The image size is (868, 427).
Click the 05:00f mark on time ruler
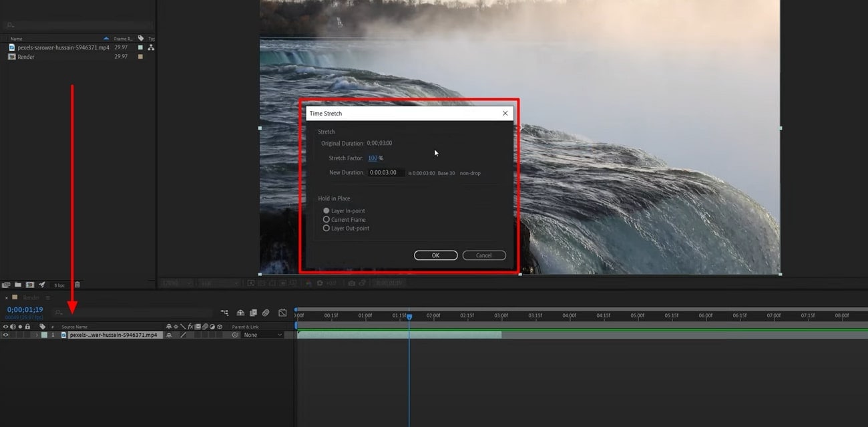pos(637,315)
